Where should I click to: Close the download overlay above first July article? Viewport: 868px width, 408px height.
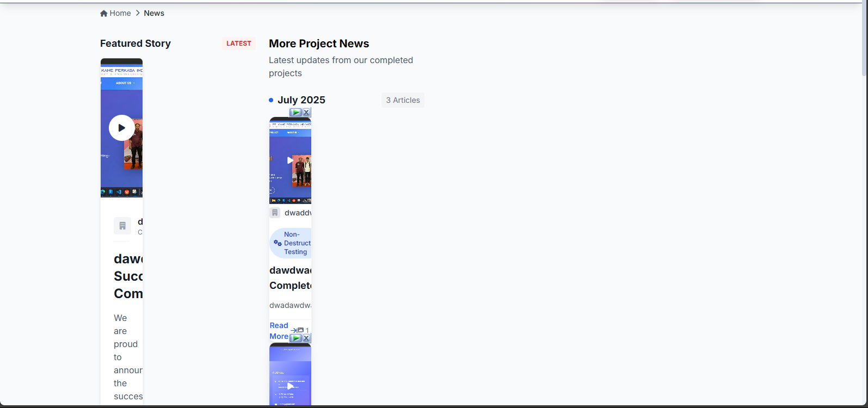[306, 112]
